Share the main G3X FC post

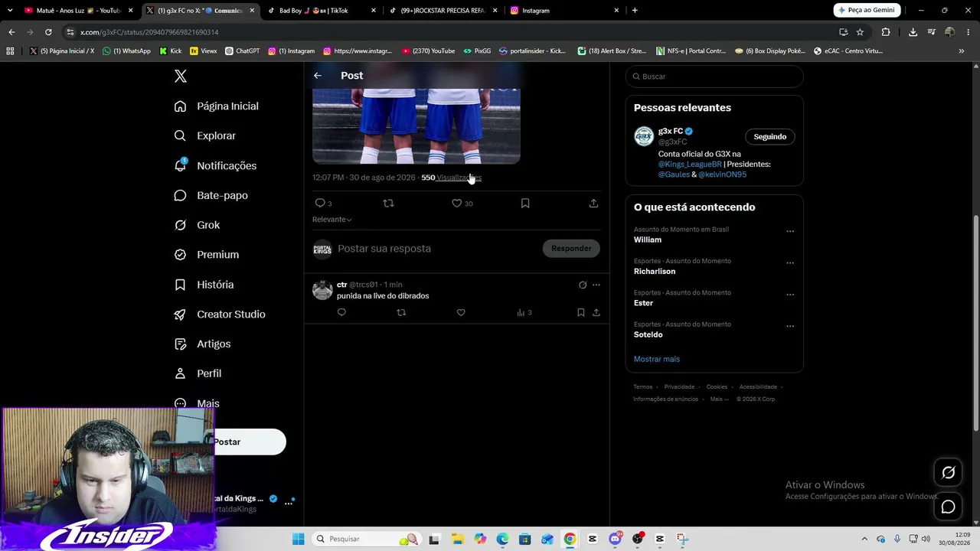593,203
